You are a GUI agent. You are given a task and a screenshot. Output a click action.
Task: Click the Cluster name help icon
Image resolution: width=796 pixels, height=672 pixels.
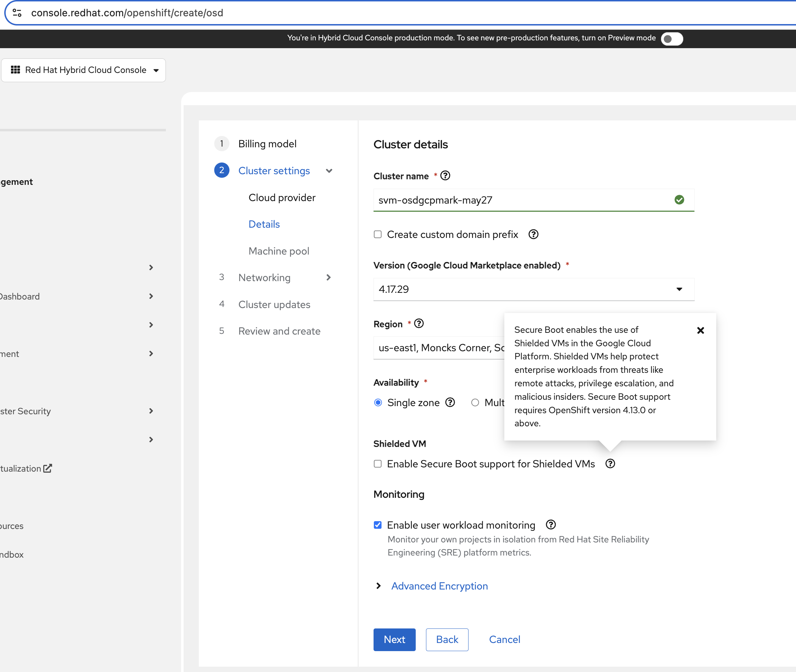445,176
